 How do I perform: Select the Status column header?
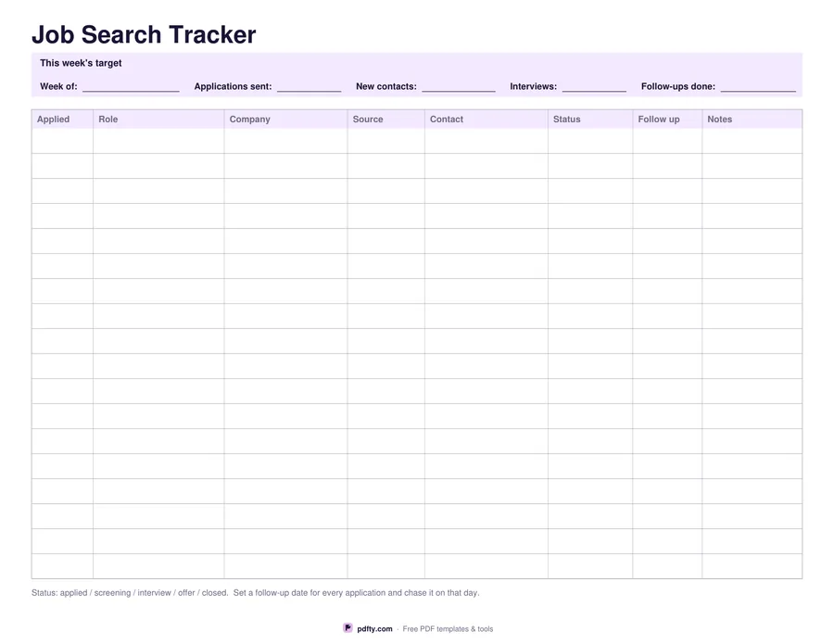coord(590,120)
